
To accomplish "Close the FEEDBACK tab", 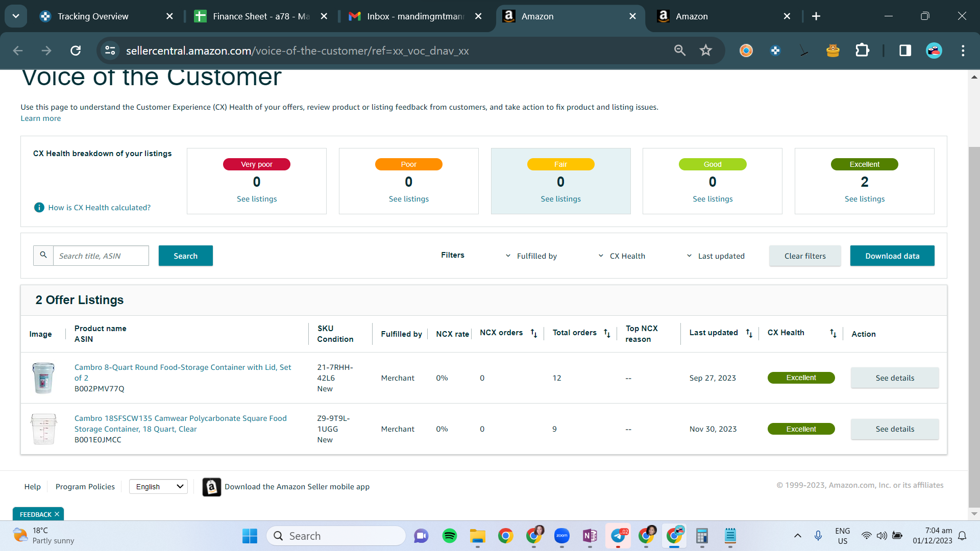I will point(57,514).
